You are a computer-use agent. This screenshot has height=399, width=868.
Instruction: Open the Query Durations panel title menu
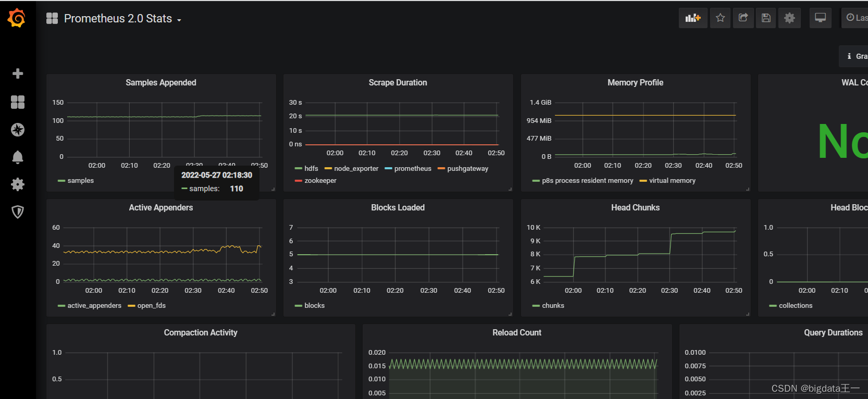(833, 333)
